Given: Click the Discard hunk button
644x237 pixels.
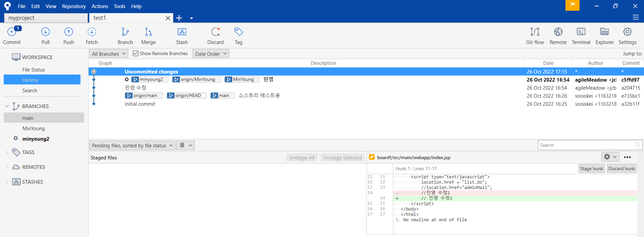Looking at the screenshot, I should tap(622, 169).
